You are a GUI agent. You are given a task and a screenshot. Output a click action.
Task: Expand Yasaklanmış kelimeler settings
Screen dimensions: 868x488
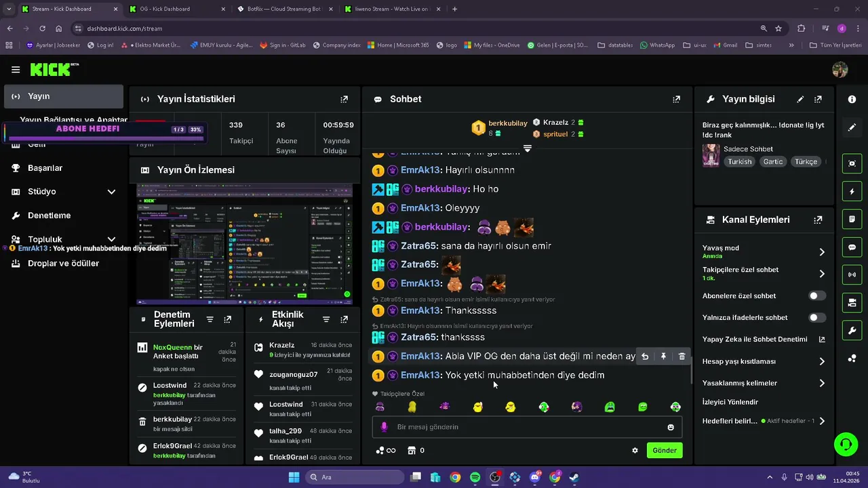[x=821, y=383]
